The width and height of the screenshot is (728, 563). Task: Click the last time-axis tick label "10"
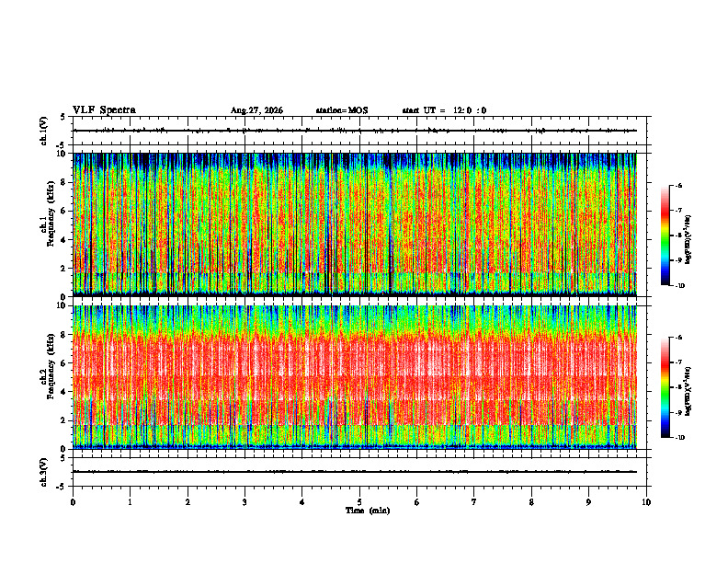(646, 502)
